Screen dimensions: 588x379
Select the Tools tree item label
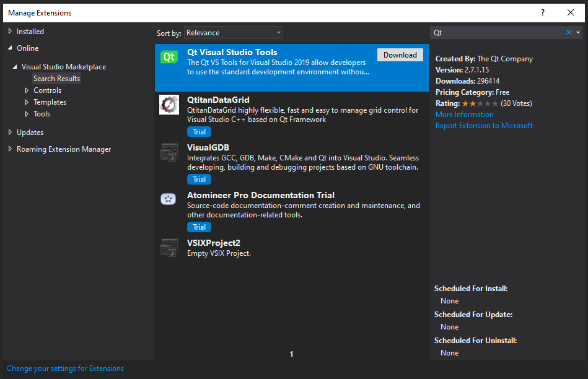point(42,113)
